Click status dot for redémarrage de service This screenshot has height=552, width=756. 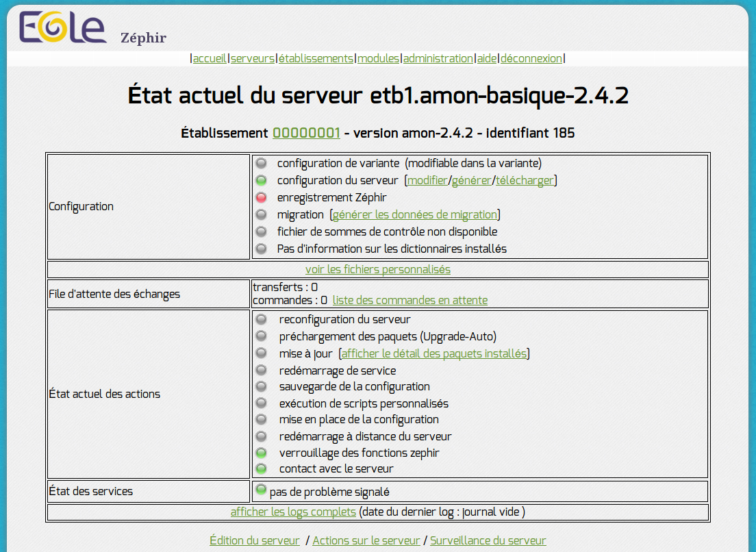262,371
